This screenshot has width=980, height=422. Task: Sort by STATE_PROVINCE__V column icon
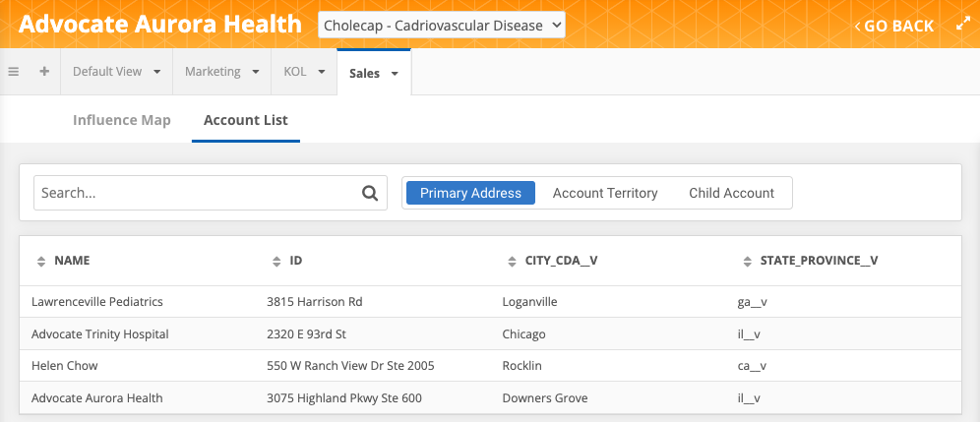pyautogui.click(x=748, y=261)
